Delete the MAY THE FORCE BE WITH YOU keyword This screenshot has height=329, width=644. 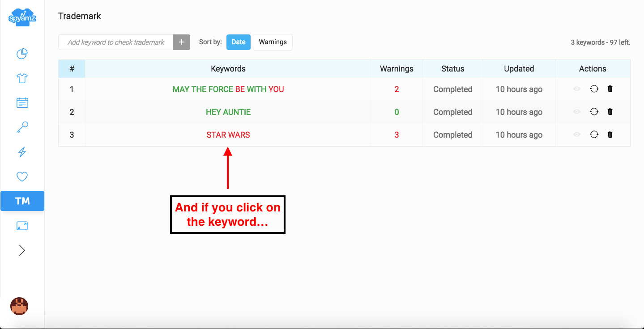pyautogui.click(x=610, y=89)
